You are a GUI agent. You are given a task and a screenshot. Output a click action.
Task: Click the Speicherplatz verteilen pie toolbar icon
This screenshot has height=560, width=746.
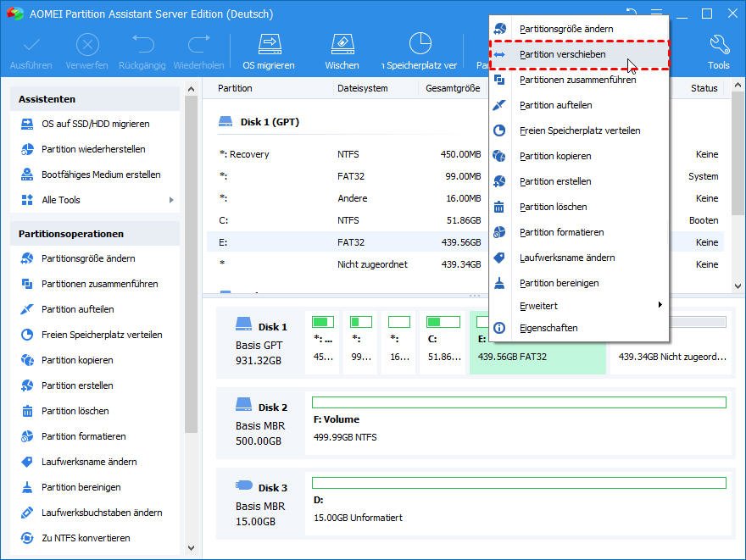(x=420, y=44)
